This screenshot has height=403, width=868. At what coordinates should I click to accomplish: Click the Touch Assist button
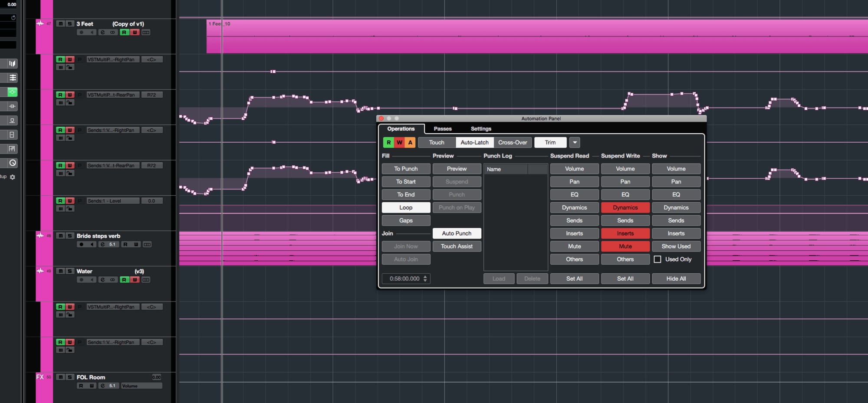[x=457, y=246]
